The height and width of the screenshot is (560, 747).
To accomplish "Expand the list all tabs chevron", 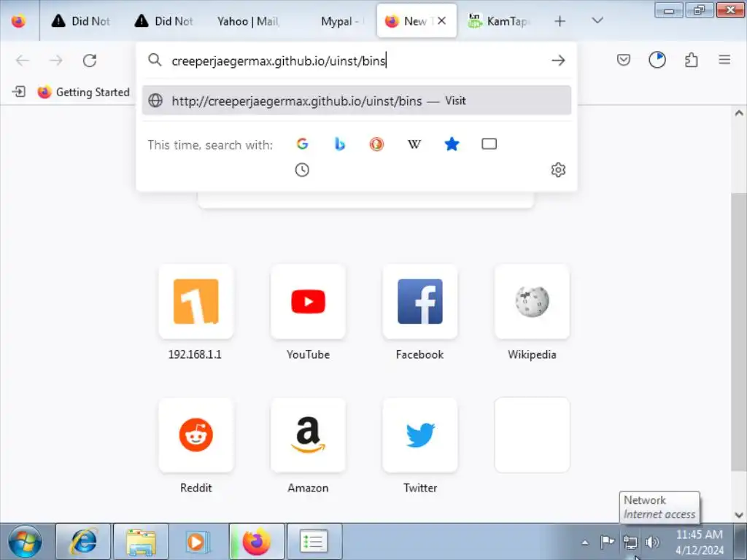I will click(597, 20).
